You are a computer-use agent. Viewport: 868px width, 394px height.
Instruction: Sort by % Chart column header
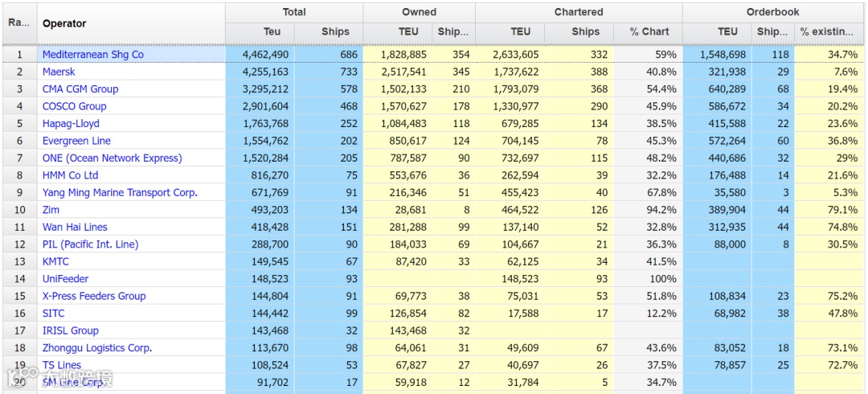pos(649,32)
